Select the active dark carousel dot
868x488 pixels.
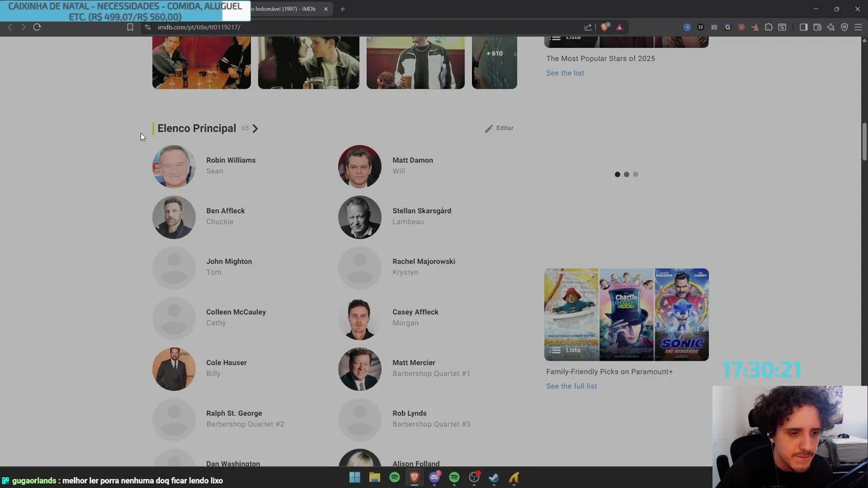click(617, 174)
